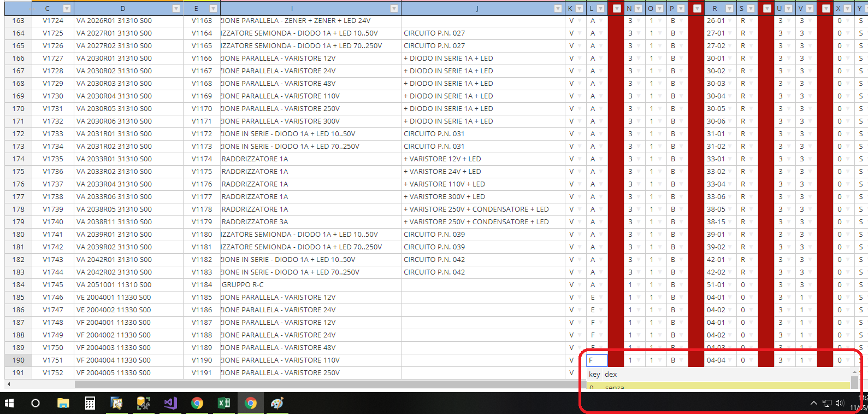Select cell V1165
Viewport: 868px width, 414px height.
(x=202, y=46)
